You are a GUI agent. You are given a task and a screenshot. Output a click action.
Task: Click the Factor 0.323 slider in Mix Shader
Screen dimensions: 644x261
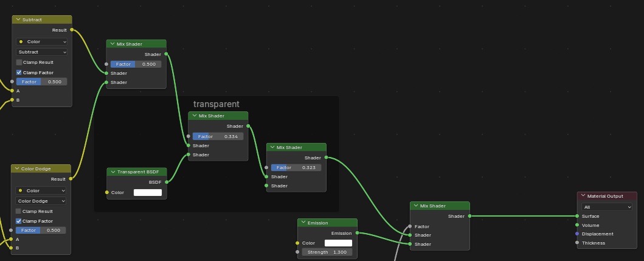point(296,168)
